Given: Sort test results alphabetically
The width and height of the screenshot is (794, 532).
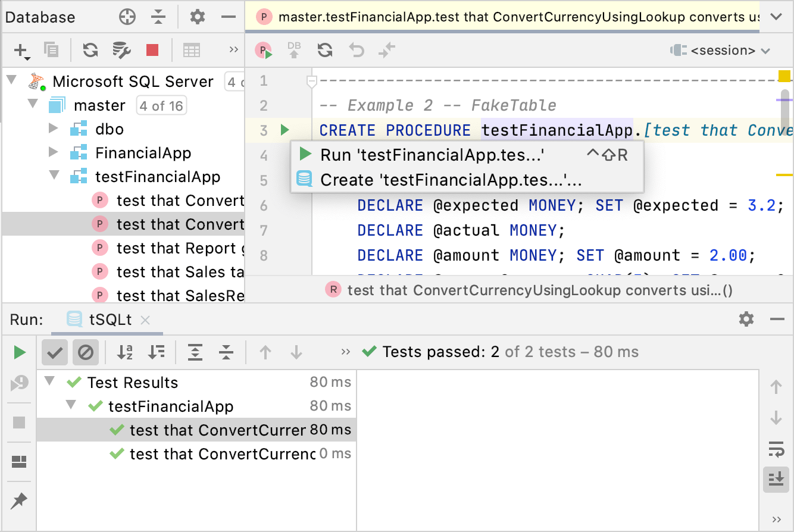Looking at the screenshot, I should tap(124, 352).
